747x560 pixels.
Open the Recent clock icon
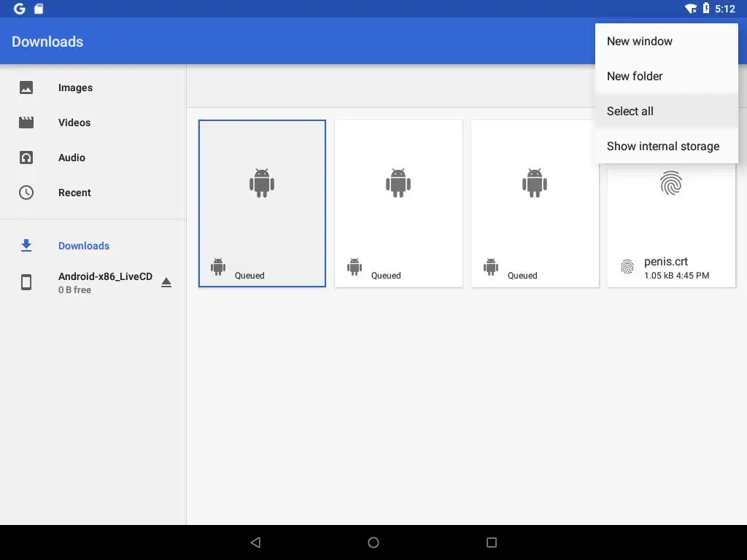click(x=26, y=192)
